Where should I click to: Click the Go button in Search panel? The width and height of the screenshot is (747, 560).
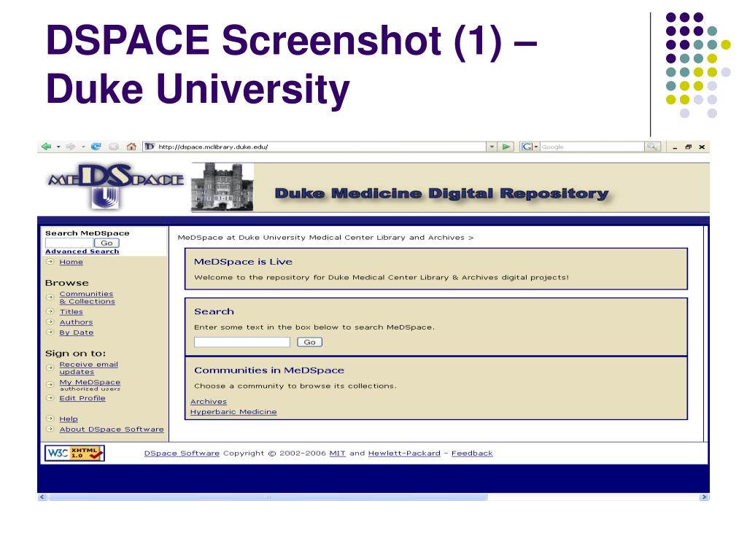click(309, 342)
